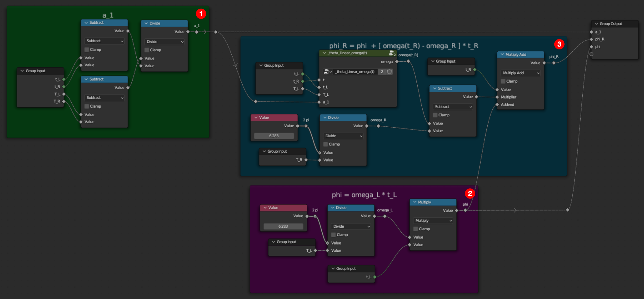
Task: Click the _theta_Linear_omega(t) node tree name field
Action: point(355,72)
